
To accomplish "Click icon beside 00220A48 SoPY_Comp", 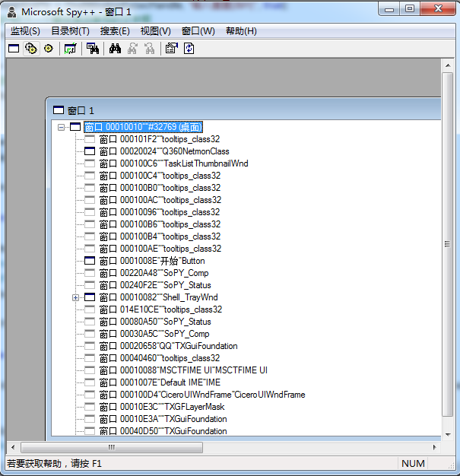I will click(x=90, y=273).
